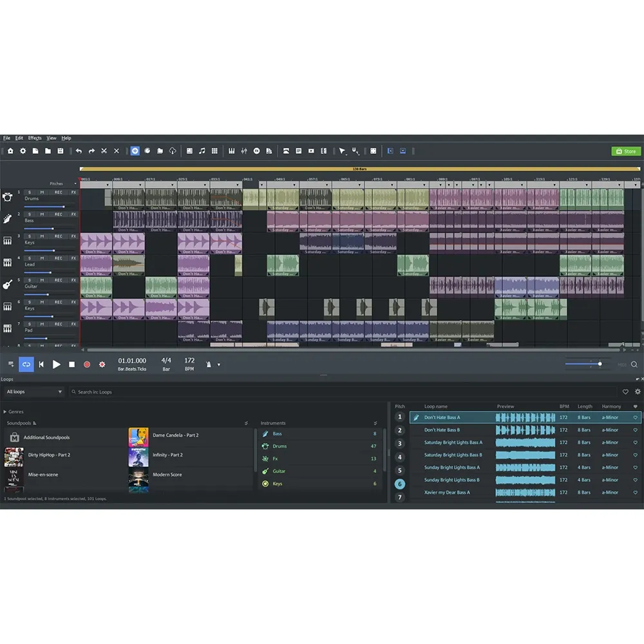Open the mouse pointer tool's mode arrow
Screen dimensions: 644x644
pos(346,154)
